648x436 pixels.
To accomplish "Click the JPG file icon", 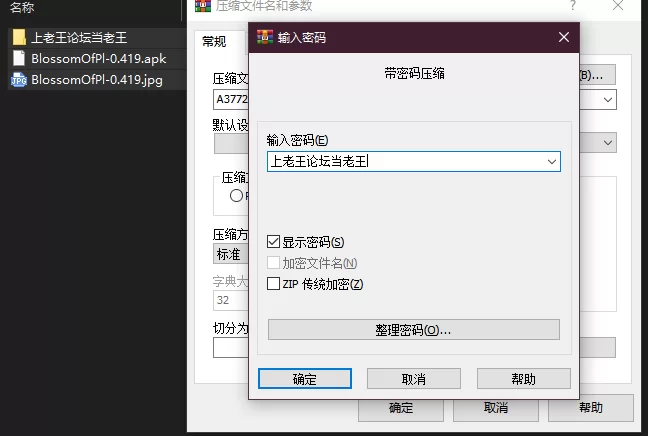I will pos(19,80).
